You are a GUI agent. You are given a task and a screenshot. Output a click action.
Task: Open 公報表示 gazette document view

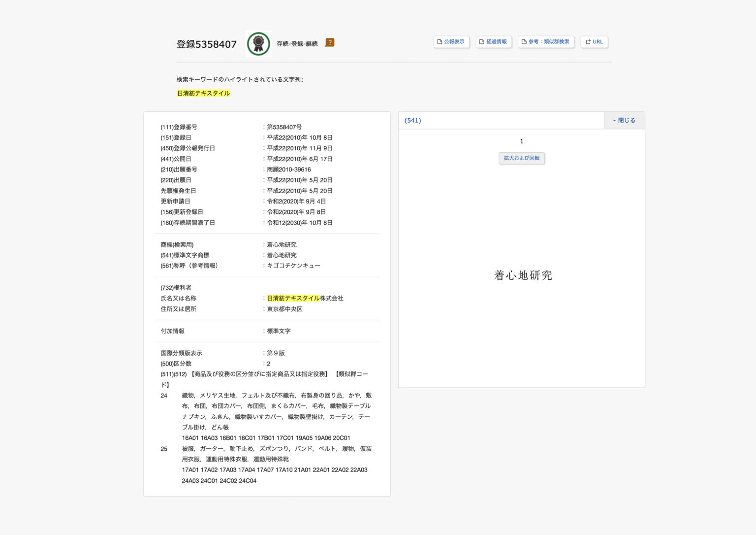tap(451, 42)
